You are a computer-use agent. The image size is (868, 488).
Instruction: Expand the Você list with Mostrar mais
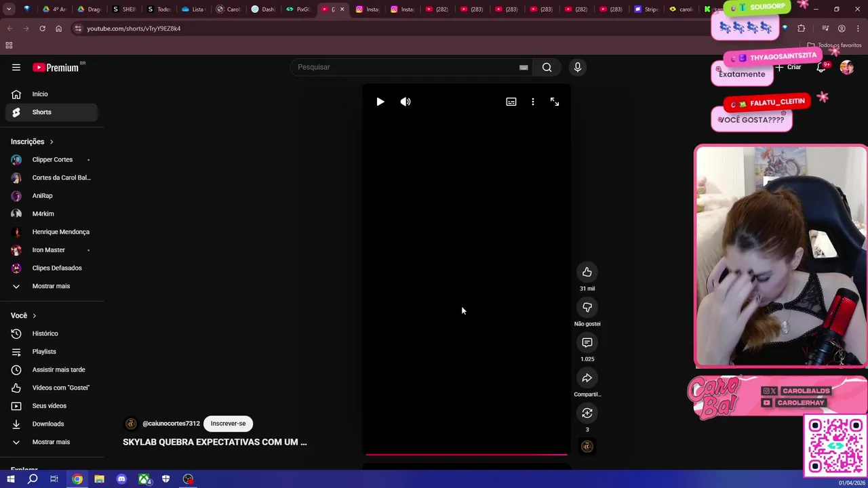52,442
